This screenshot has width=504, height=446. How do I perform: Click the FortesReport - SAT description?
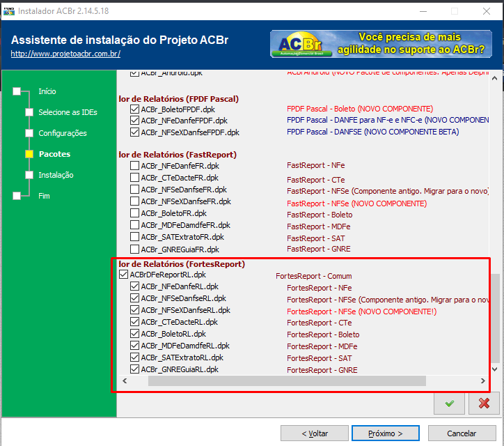click(320, 358)
